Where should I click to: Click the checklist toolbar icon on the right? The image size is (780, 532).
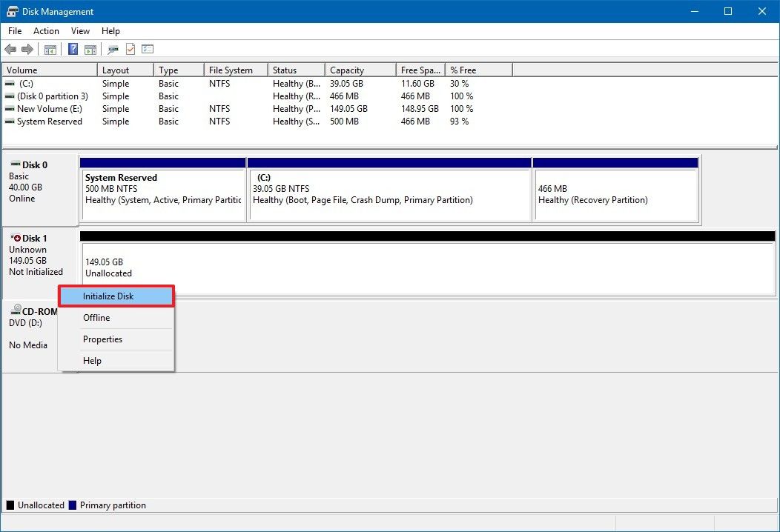point(148,49)
